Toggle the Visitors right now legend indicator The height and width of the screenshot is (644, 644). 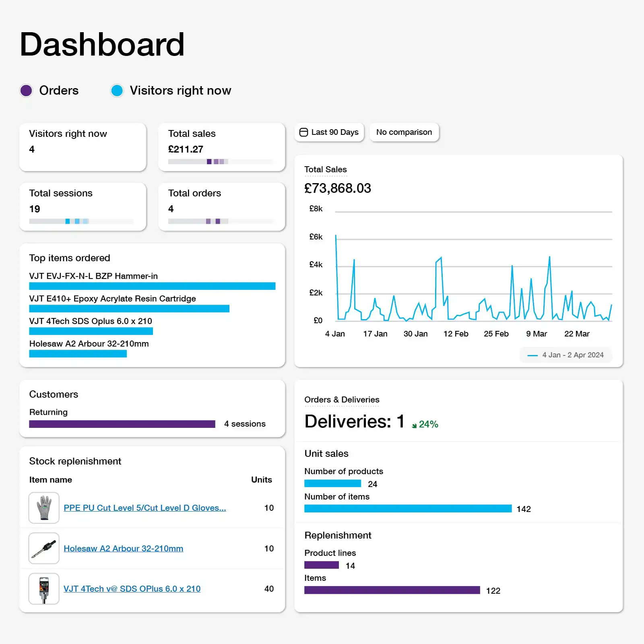117,91
